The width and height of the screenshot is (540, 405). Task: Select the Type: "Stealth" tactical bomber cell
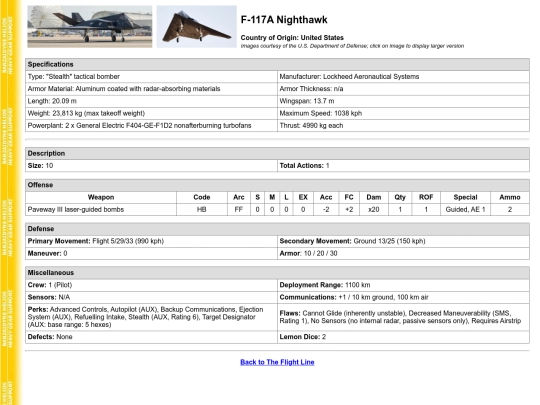point(151,76)
